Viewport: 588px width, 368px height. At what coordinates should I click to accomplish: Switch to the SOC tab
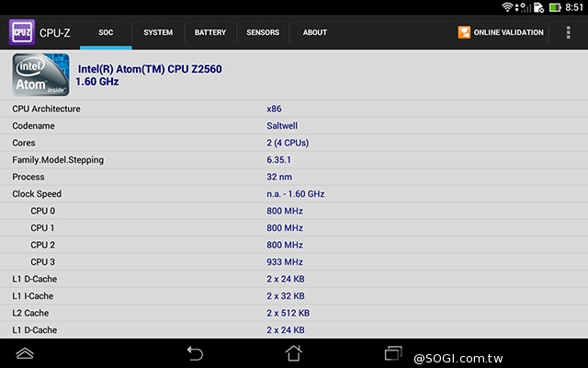tap(106, 32)
